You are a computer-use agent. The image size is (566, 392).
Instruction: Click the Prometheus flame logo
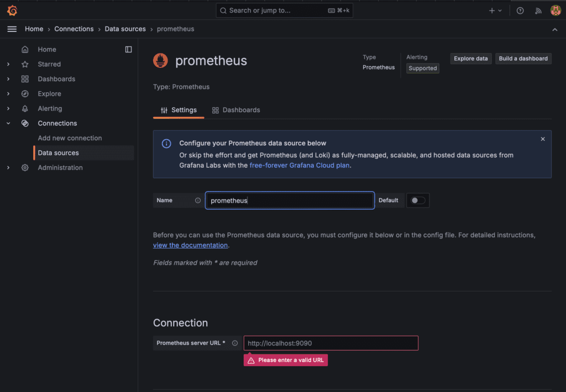160,61
